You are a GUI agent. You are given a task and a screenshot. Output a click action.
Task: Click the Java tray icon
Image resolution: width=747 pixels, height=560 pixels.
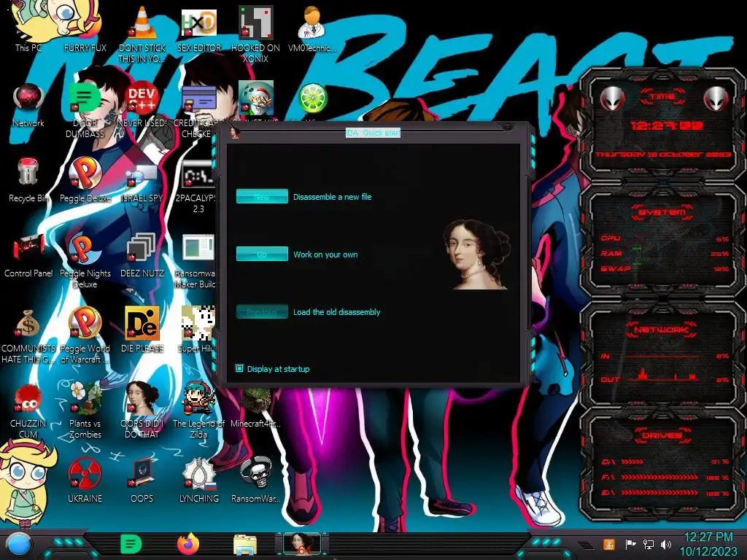click(608, 544)
